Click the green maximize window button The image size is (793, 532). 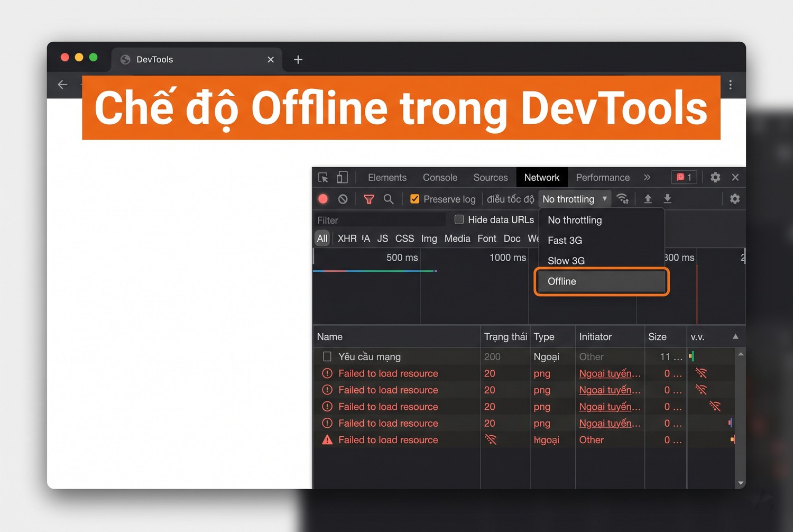[93, 57]
